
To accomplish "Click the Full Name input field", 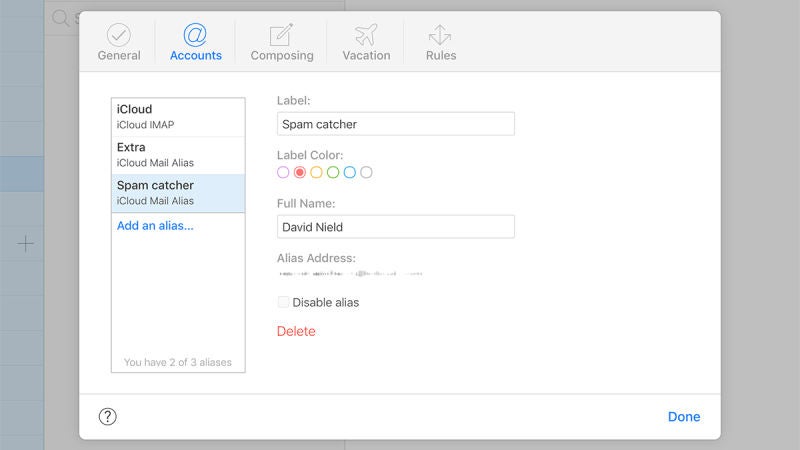I will tap(395, 227).
